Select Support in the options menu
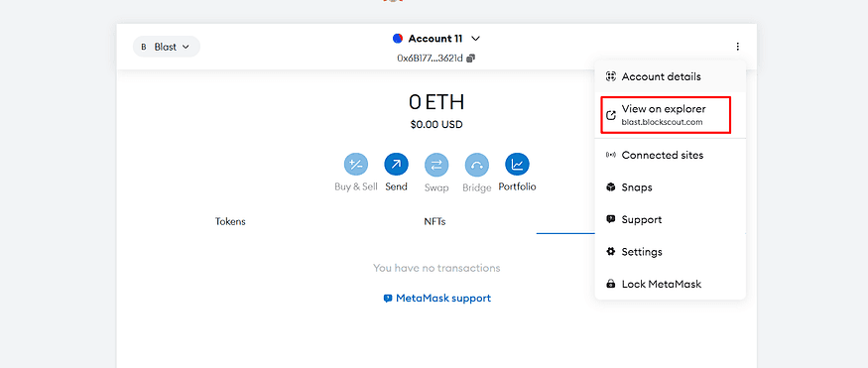This screenshot has width=868, height=368. tap(671, 219)
